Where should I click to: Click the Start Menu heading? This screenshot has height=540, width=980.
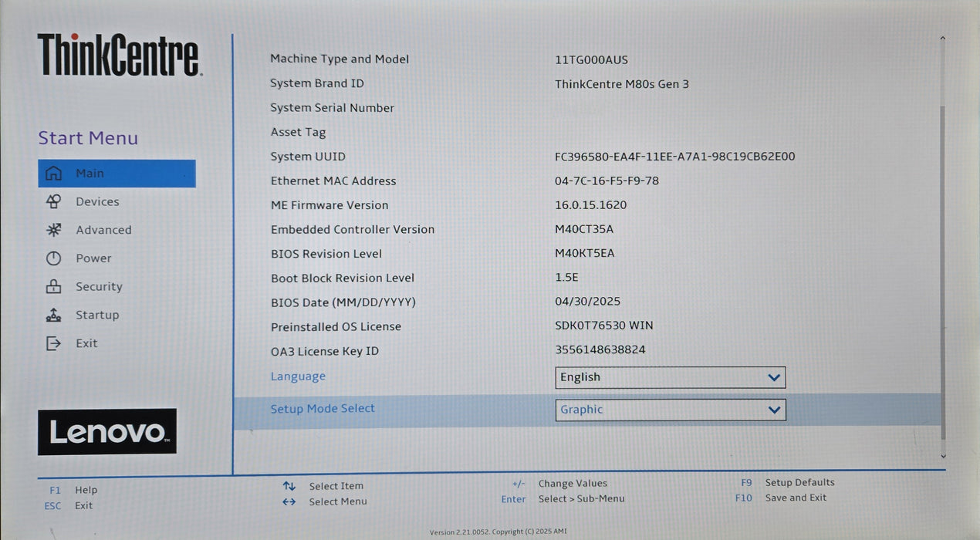coord(88,138)
